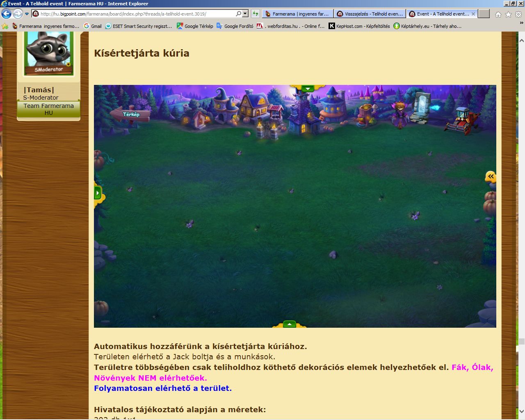Image resolution: width=525 pixels, height=420 pixels.
Task: Click the raccoon SModerator avatar image
Action: pos(49,54)
